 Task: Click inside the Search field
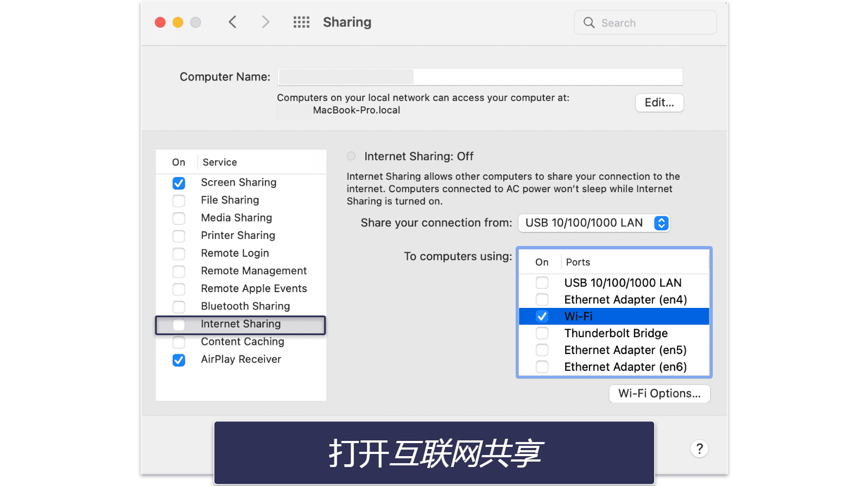click(x=645, y=23)
